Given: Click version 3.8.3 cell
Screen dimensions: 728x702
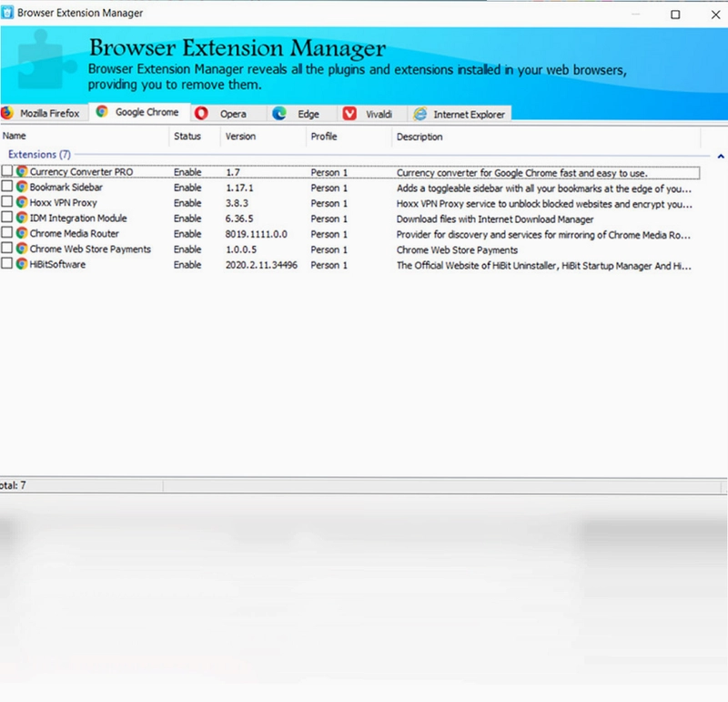Looking at the screenshot, I should click(x=237, y=203).
